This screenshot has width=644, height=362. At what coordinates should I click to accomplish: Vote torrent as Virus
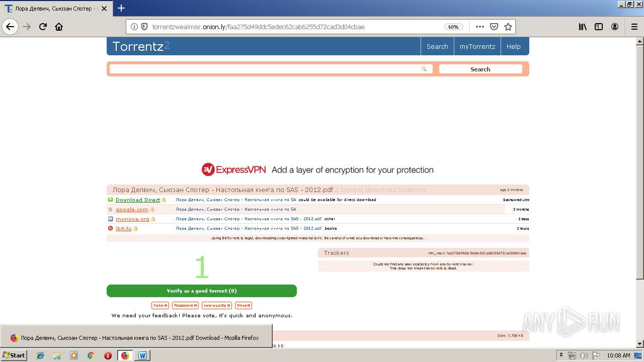[x=244, y=305]
